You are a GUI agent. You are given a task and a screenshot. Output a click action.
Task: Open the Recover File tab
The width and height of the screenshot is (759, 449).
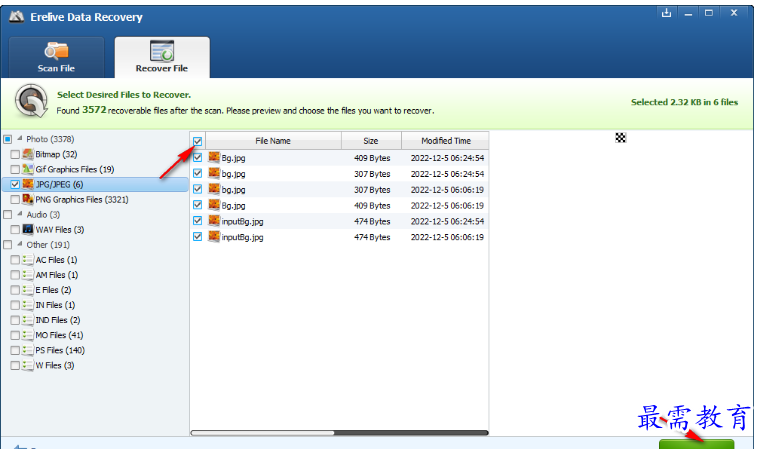coord(162,57)
